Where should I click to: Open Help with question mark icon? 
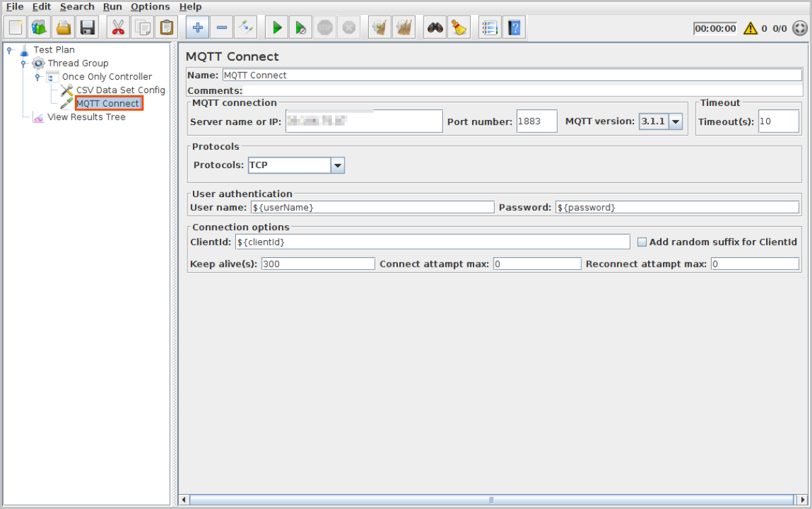[515, 28]
